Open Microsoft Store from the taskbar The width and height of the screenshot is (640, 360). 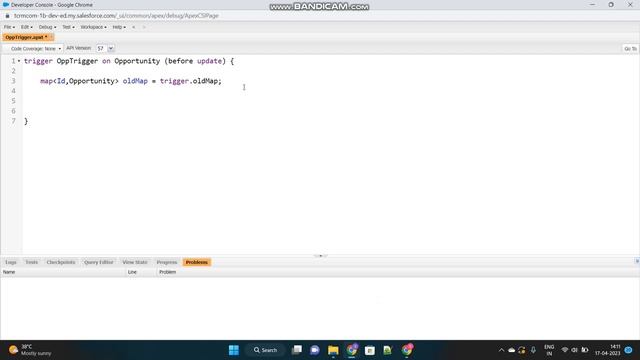click(370, 350)
